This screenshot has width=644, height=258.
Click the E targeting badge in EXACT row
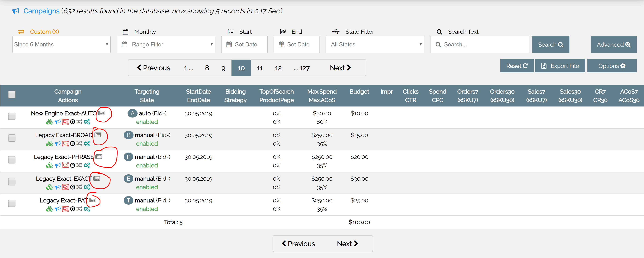point(129,179)
